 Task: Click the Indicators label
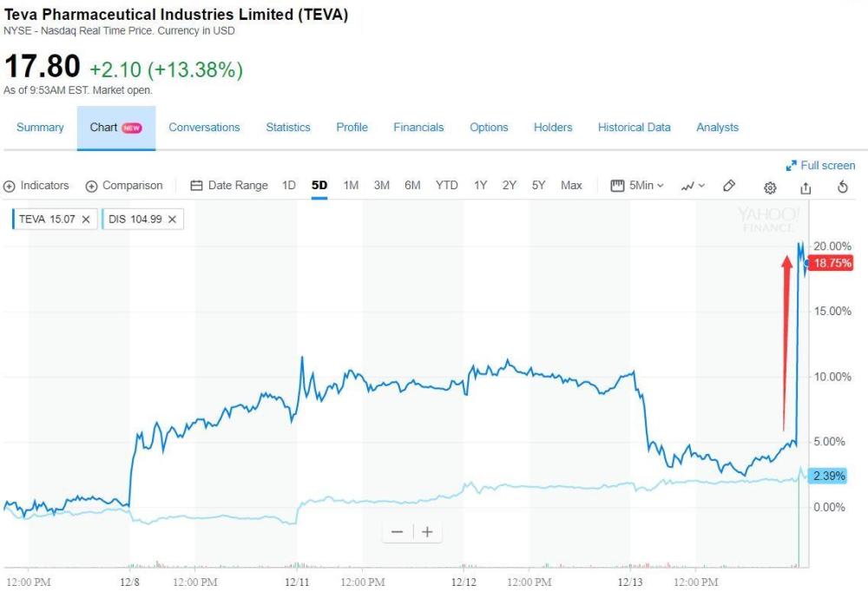pyautogui.click(x=45, y=186)
